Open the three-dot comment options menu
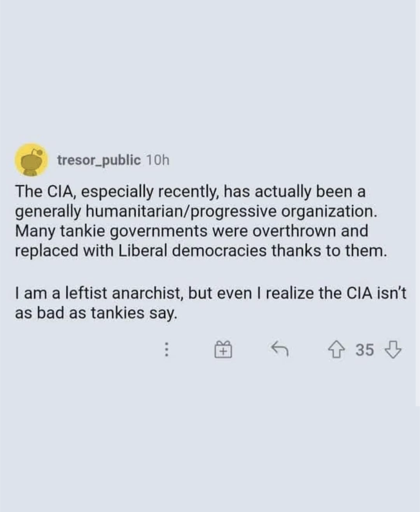Viewport: 420px width, 512px height. click(166, 349)
